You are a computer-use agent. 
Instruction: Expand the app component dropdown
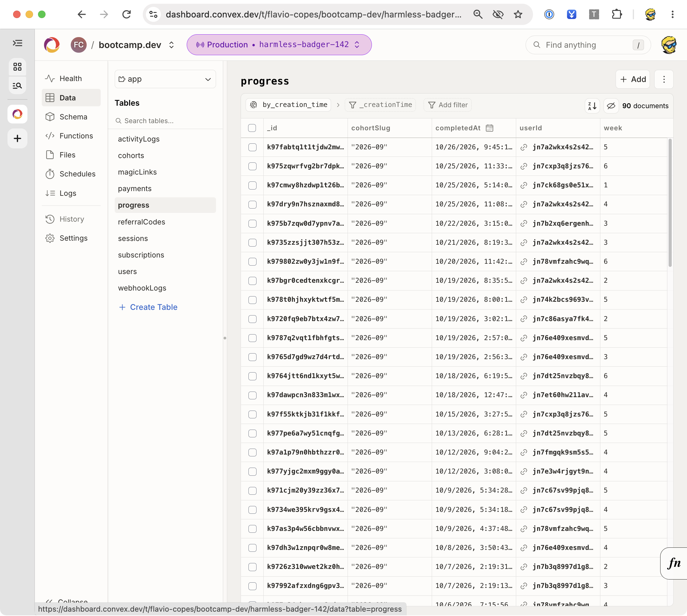click(165, 79)
